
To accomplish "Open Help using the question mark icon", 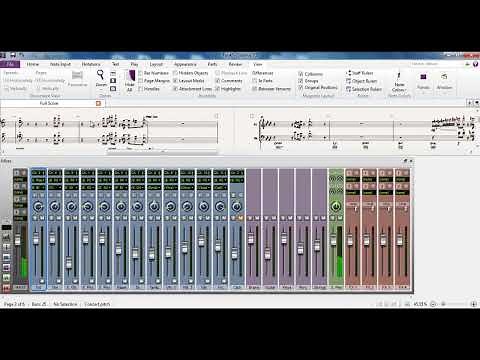I will pos(476,64).
